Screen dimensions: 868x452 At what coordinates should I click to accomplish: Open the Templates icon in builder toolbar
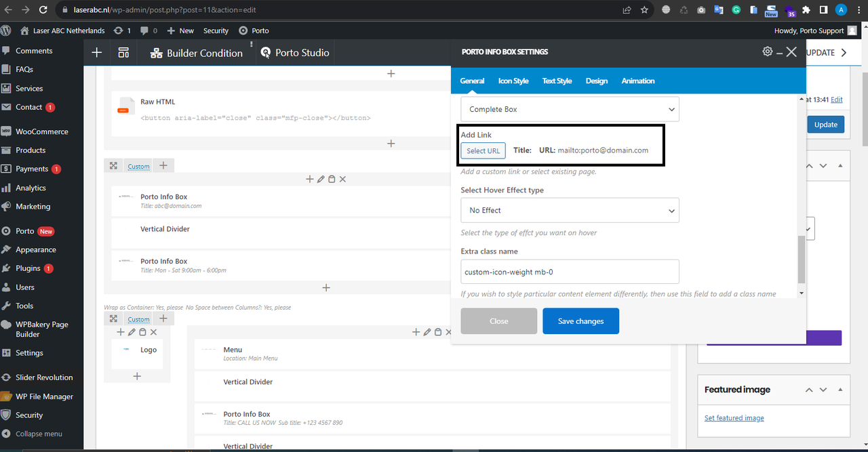click(x=123, y=53)
